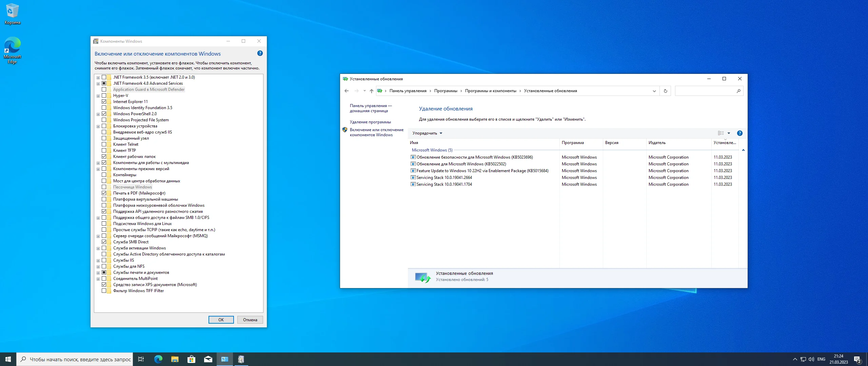
Task: Click the back navigation arrow
Action: click(x=346, y=91)
